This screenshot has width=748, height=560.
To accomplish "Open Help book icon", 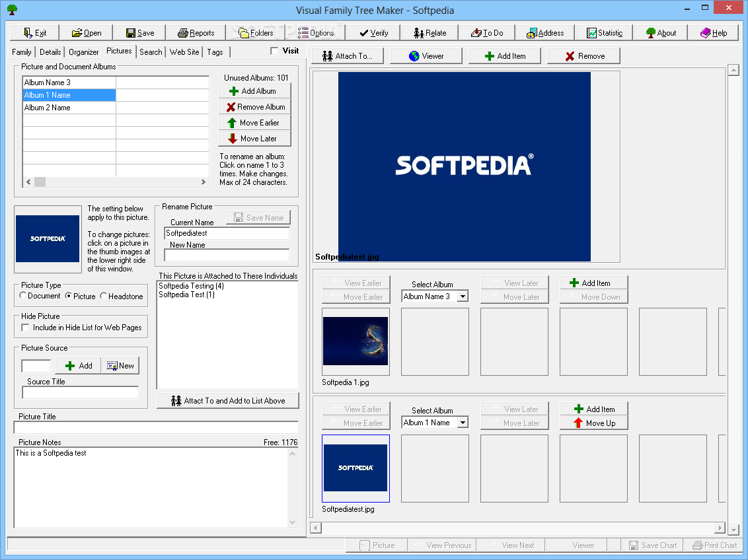I will click(x=714, y=33).
